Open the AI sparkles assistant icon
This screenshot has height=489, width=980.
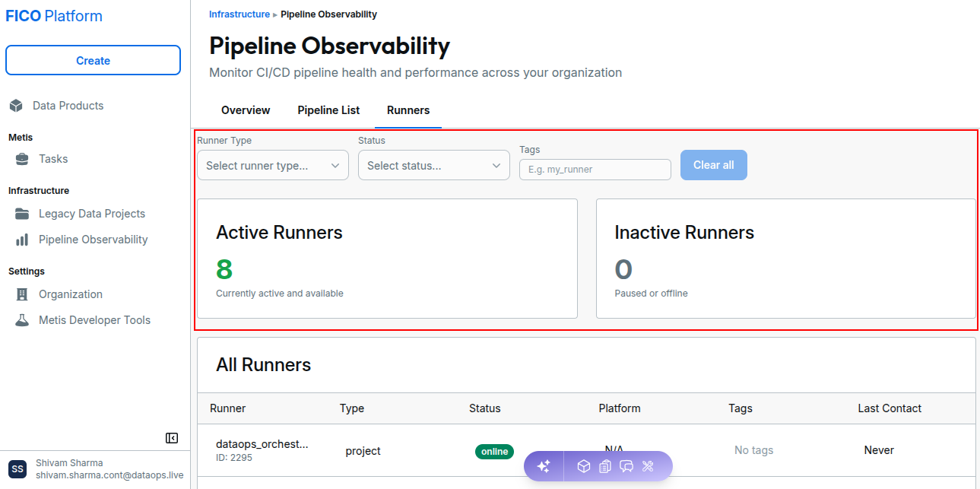544,467
